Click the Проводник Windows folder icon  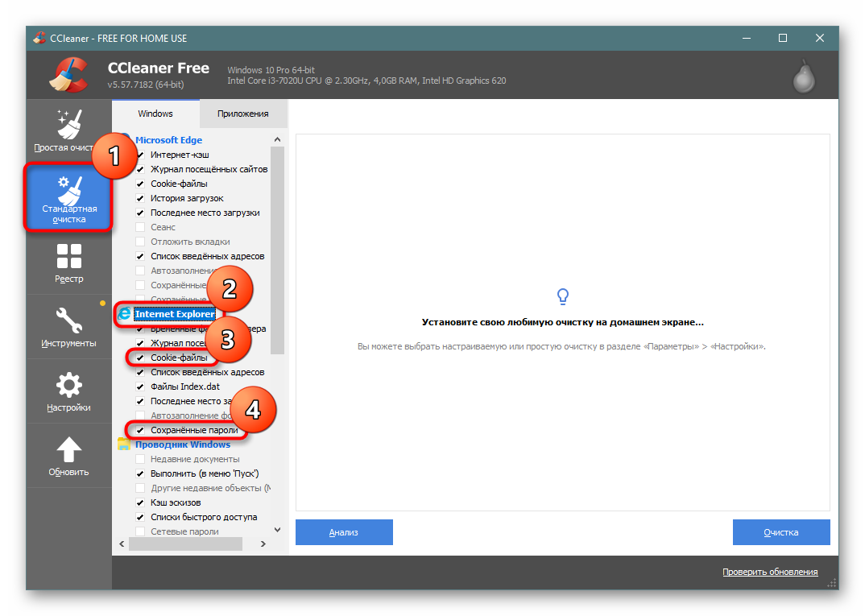click(124, 444)
